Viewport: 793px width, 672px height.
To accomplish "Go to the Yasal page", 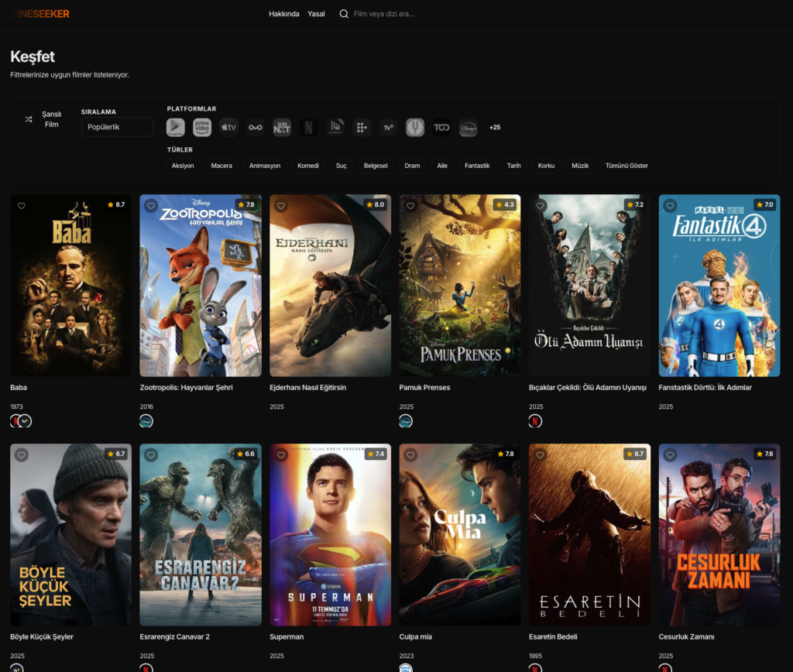I will click(x=316, y=14).
